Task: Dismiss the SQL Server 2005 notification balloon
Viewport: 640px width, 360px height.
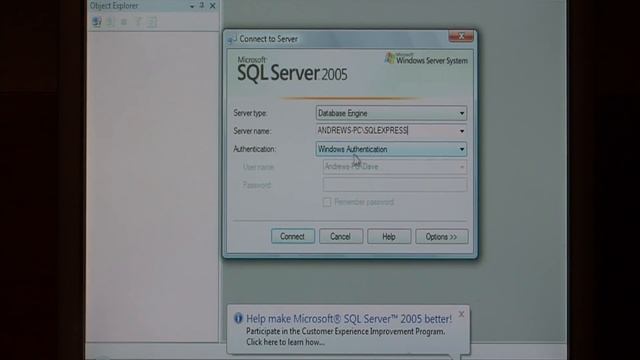Action: (461, 314)
